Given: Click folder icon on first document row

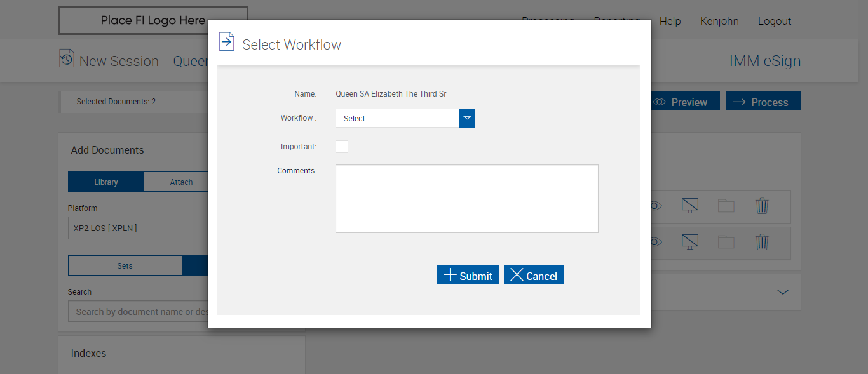Looking at the screenshot, I should click(726, 206).
